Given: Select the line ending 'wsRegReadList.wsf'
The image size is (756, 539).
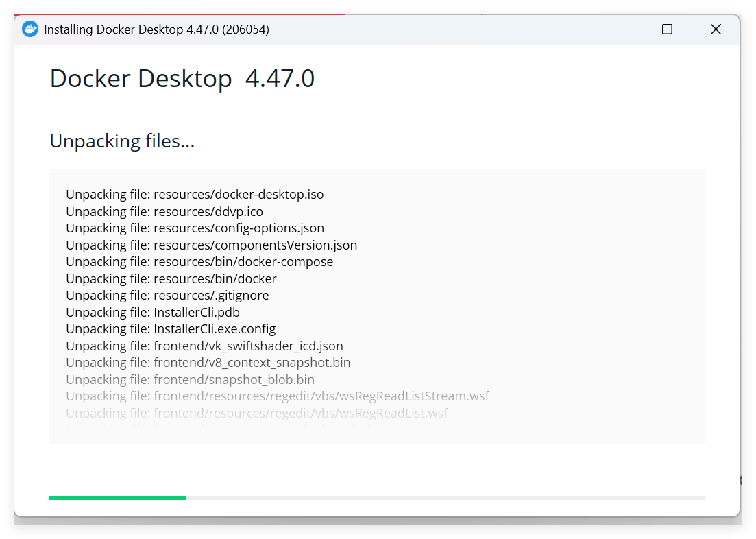Looking at the screenshot, I should (257, 413).
